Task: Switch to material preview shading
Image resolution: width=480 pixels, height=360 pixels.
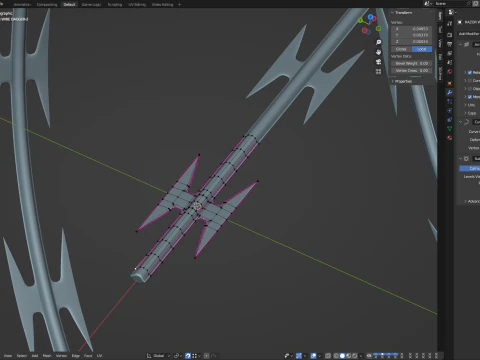Action: coord(348,356)
